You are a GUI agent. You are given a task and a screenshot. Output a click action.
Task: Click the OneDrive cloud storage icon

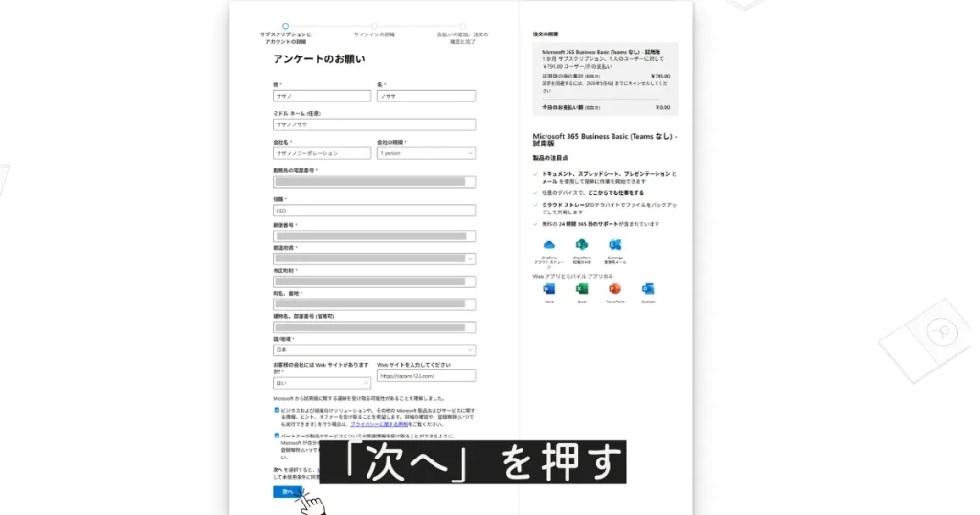tap(549, 246)
